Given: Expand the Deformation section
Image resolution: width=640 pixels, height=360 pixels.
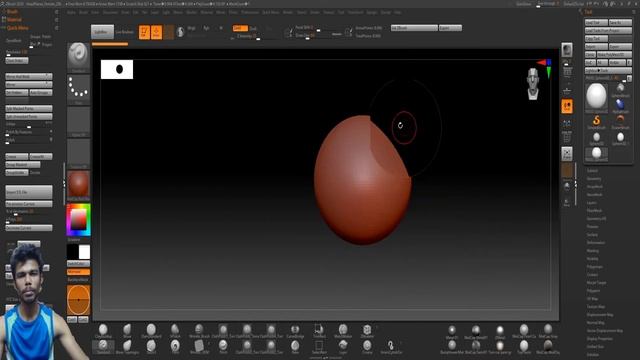Looking at the screenshot, I should pos(596,242).
